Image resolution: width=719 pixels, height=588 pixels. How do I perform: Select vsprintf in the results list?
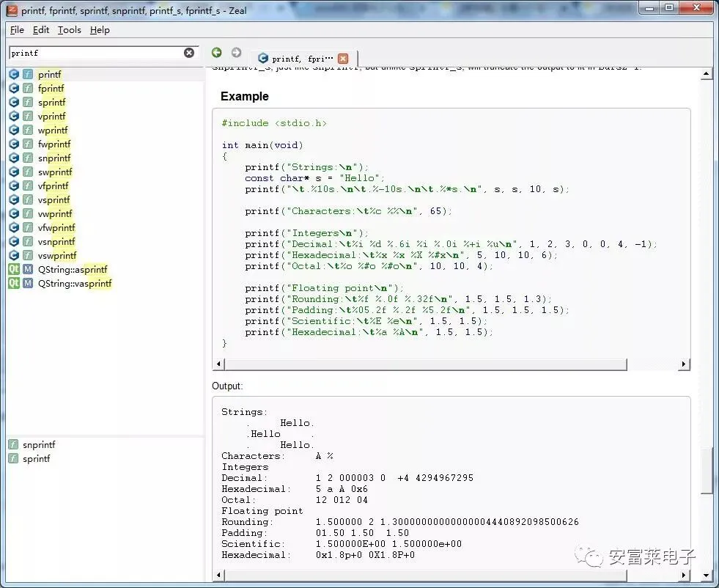pos(54,199)
